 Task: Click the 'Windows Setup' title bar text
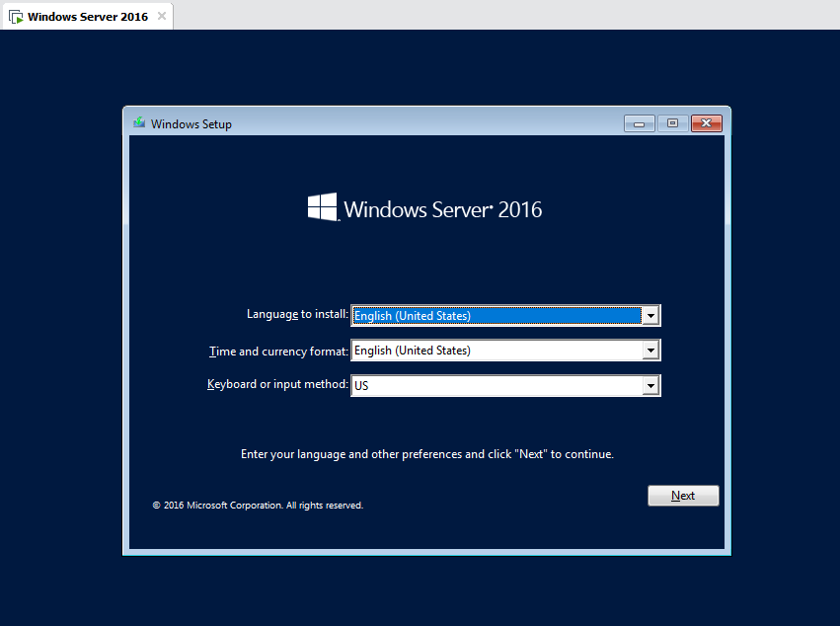pyautogui.click(x=191, y=124)
